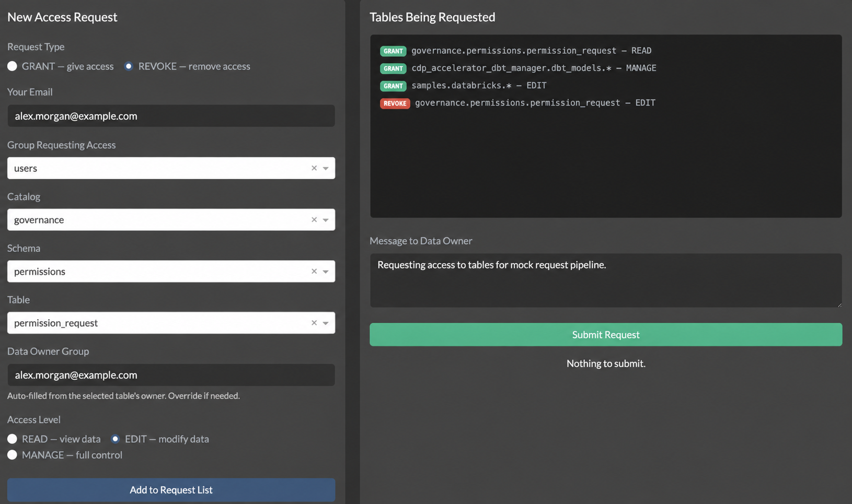Viewport: 852px width, 504px height.
Task: Select the samples.databricks.* — EDIT entry
Action: [x=479, y=85]
